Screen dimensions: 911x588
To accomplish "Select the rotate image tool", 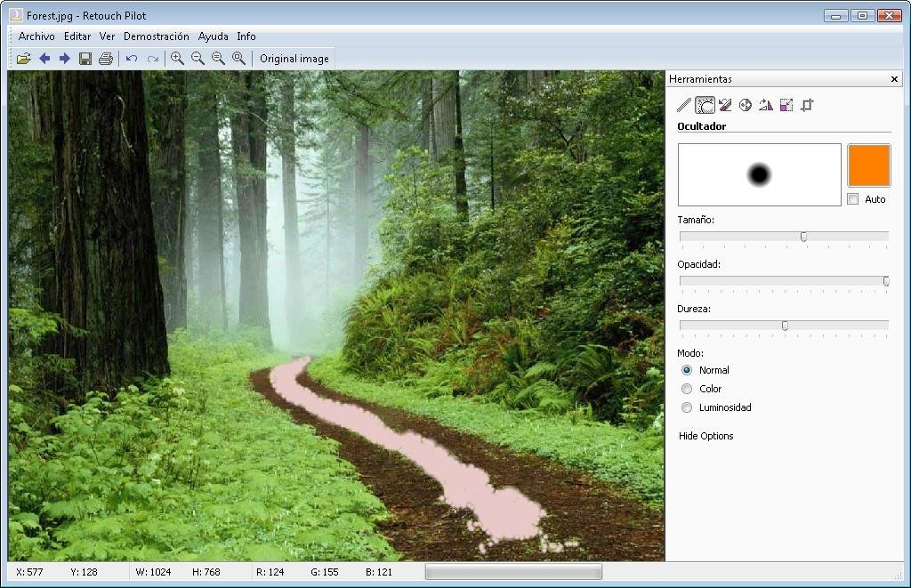I will [766, 105].
